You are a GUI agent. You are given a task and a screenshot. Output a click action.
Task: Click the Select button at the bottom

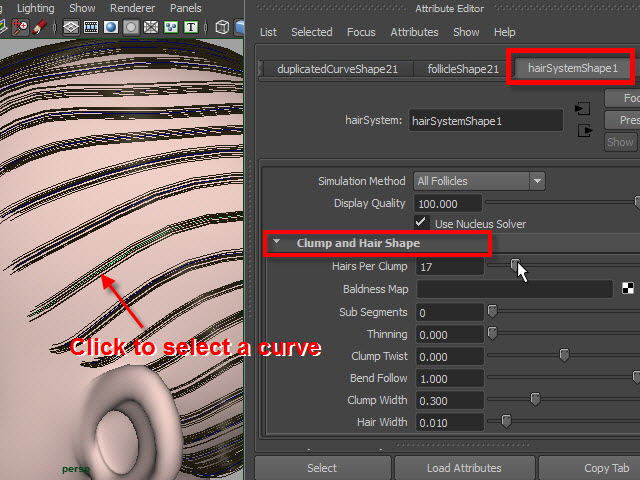pyautogui.click(x=322, y=468)
